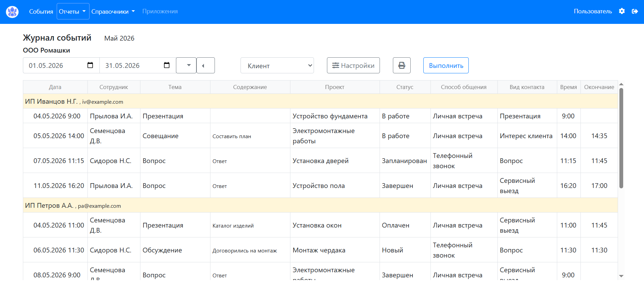
Task: Click the Способ общения column header
Action: coord(464,87)
